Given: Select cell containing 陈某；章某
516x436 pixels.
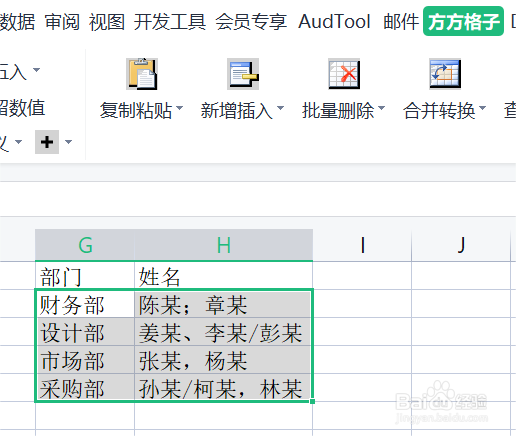Looking at the screenshot, I should click(x=224, y=304).
